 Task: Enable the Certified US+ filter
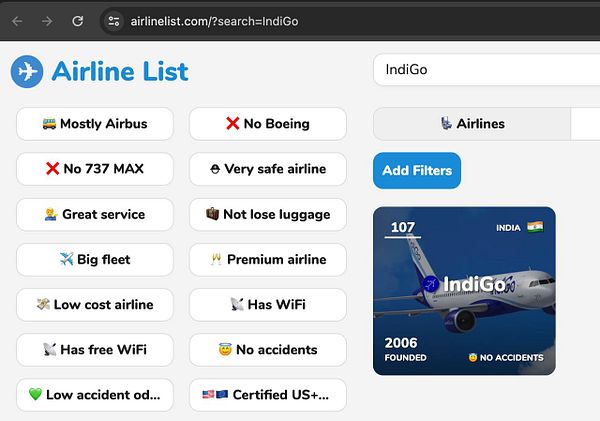(x=268, y=395)
